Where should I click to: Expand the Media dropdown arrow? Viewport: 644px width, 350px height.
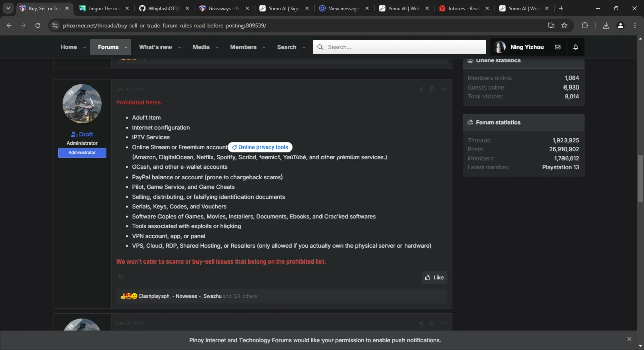point(217,48)
